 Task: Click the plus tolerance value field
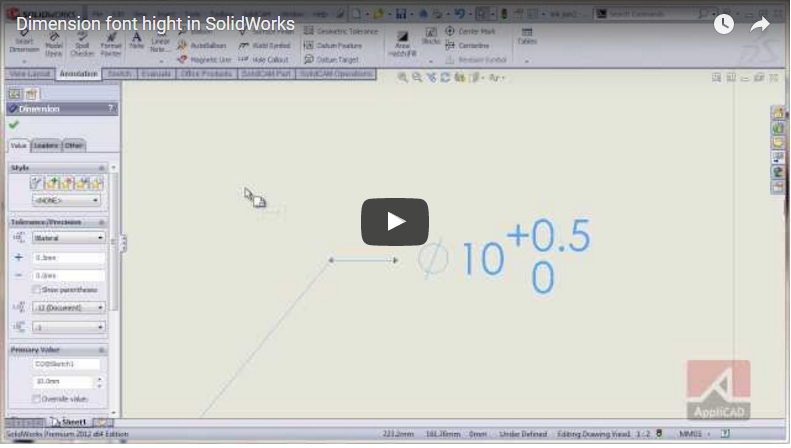tap(69, 258)
